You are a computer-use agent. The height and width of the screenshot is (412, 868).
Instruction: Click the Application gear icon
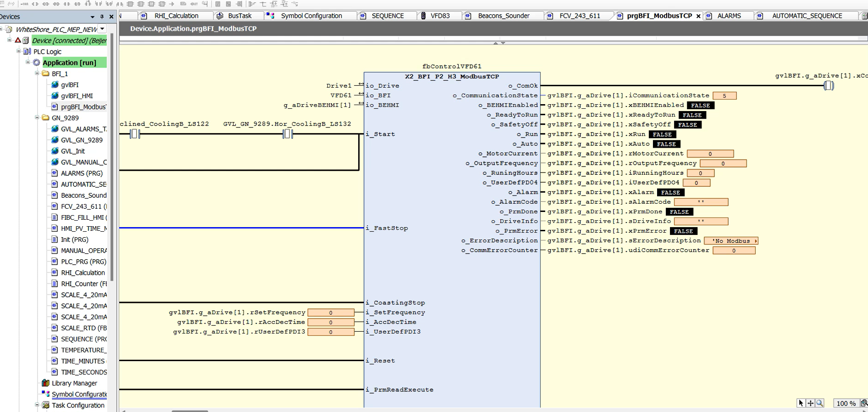click(36, 62)
